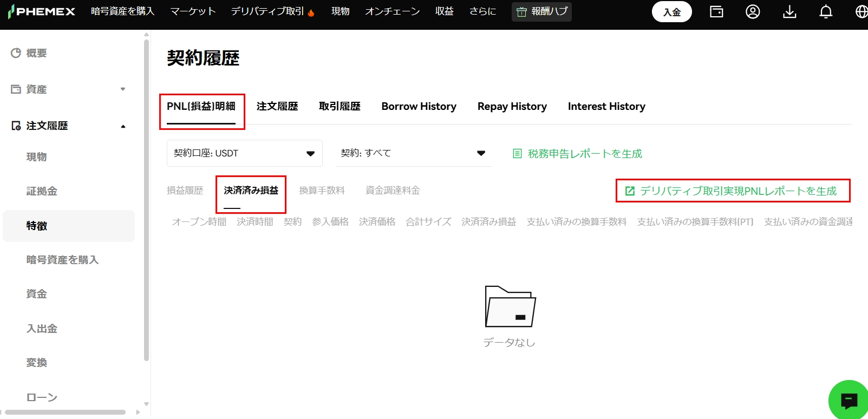The height and width of the screenshot is (419, 868).
Task: Click the export icon for PNL report
Action: coord(630,191)
